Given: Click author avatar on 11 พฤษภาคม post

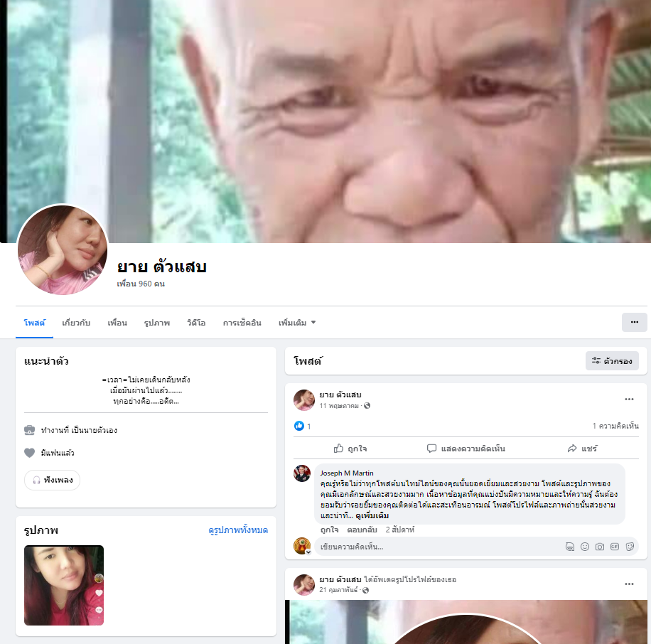Looking at the screenshot, I should click(x=304, y=400).
